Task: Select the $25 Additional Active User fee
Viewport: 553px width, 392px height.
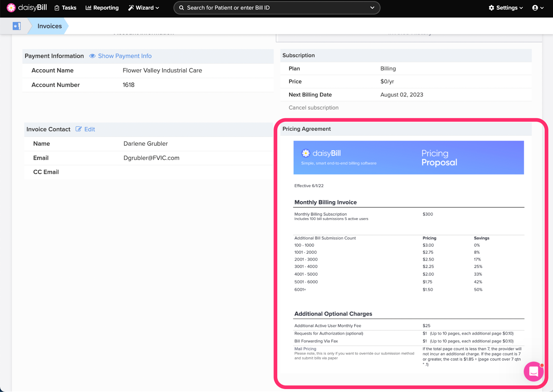Action: click(x=426, y=326)
